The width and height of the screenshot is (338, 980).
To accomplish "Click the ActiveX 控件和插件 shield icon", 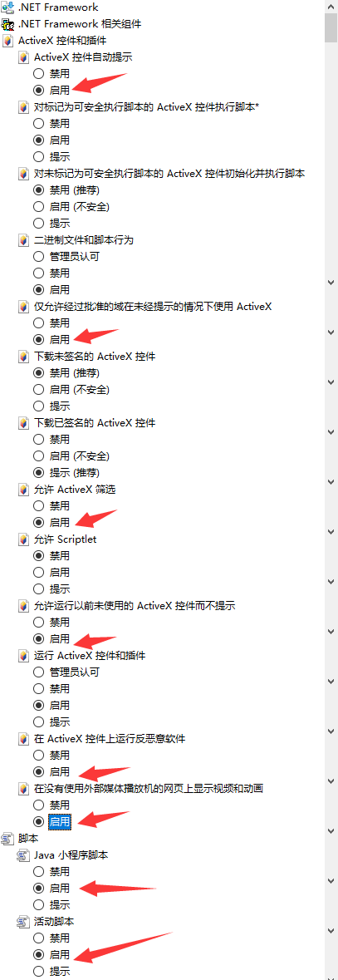I will (7, 41).
